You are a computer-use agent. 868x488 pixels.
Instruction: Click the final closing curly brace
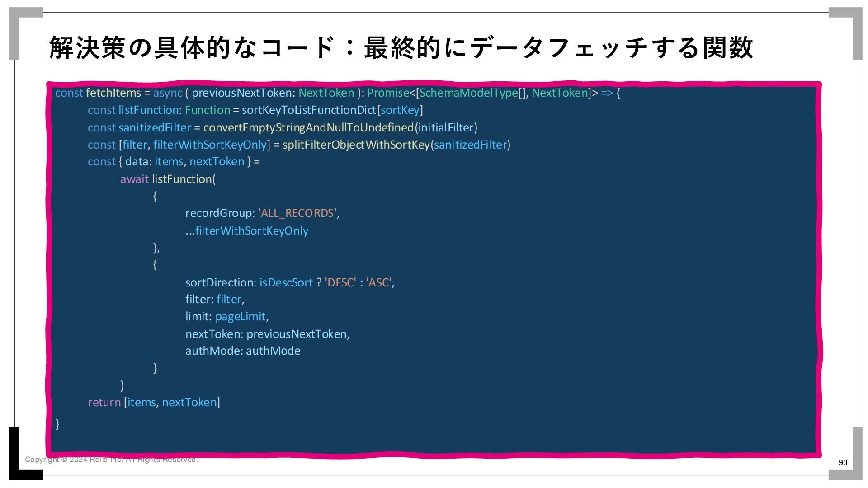pos(57,424)
